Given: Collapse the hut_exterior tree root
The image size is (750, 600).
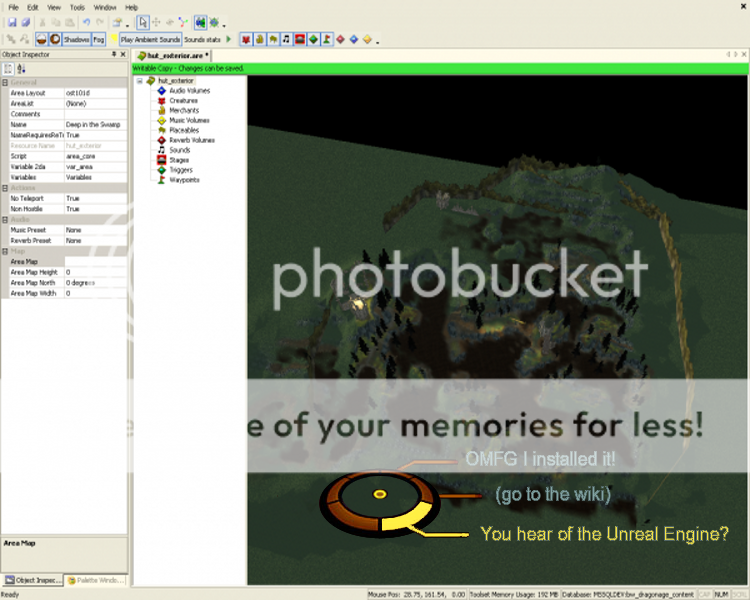Looking at the screenshot, I should click(140, 81).
